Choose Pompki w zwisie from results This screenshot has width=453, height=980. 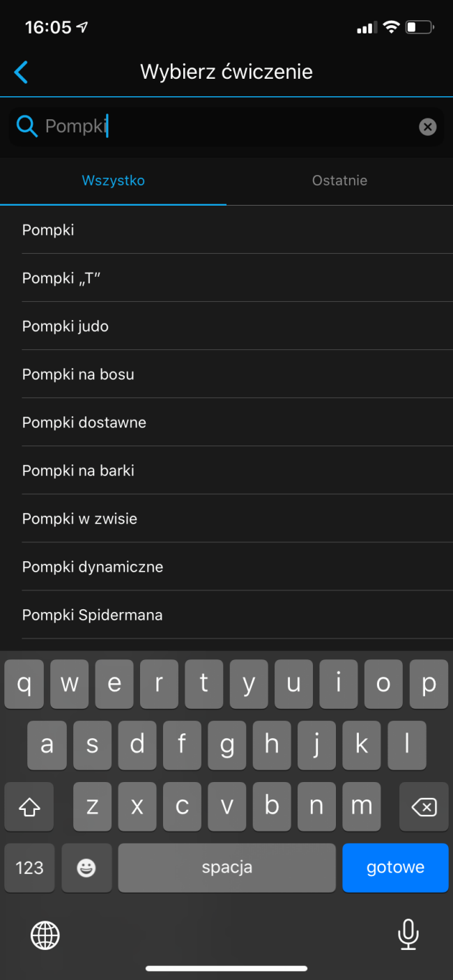[x=227, y=519]
